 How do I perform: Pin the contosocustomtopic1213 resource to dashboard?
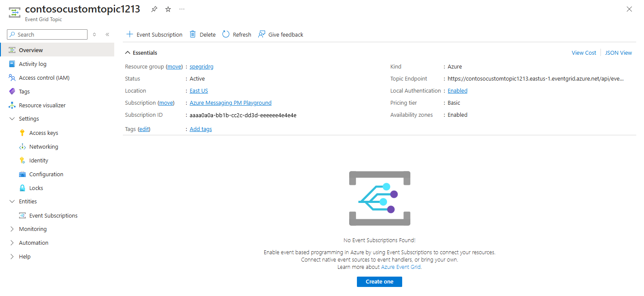(x=154, y=9)
